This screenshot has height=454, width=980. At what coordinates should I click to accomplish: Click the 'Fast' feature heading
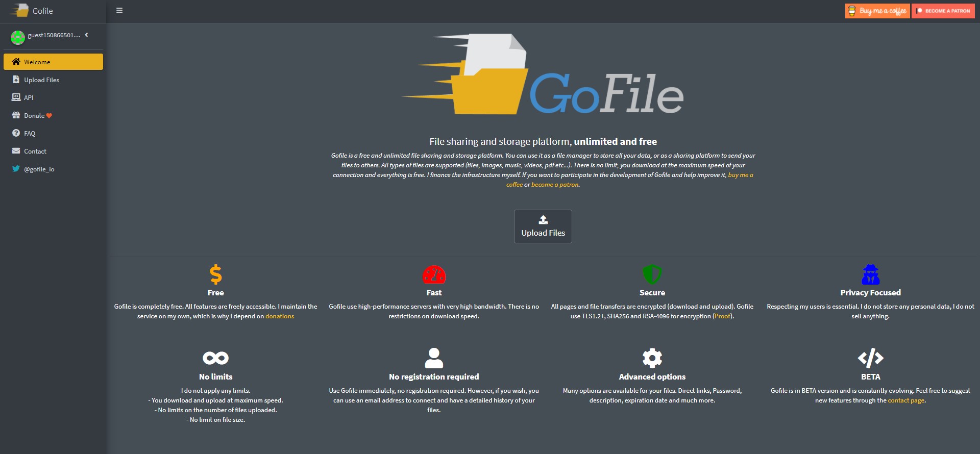click(x=434, y=293)
